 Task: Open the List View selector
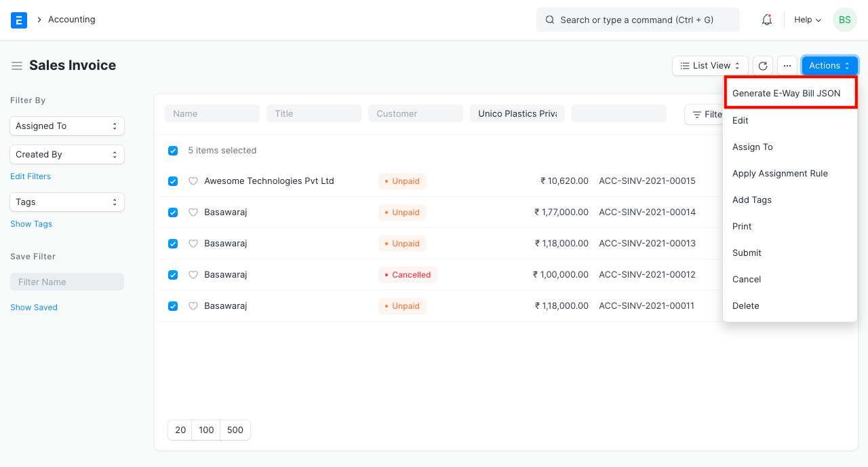click(709, 65)
